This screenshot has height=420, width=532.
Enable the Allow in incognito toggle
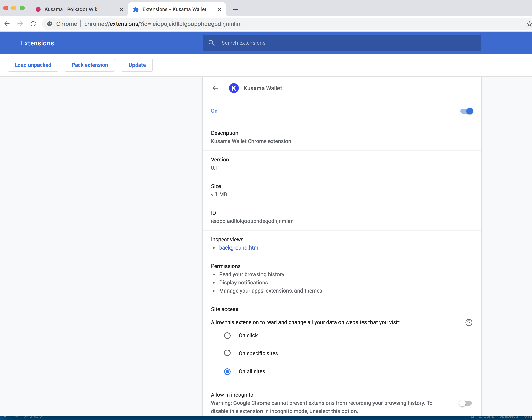[465, 403]
